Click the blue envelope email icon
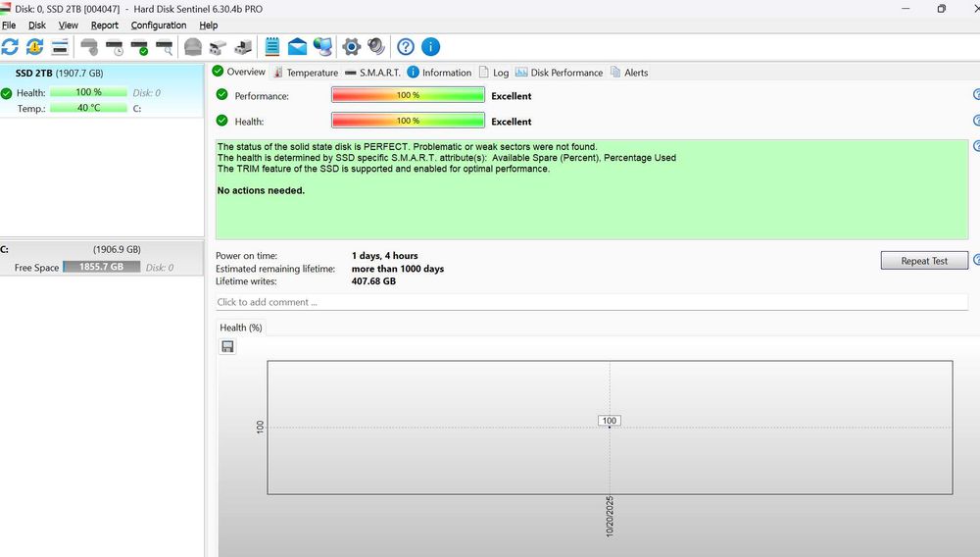 [298, 47]
